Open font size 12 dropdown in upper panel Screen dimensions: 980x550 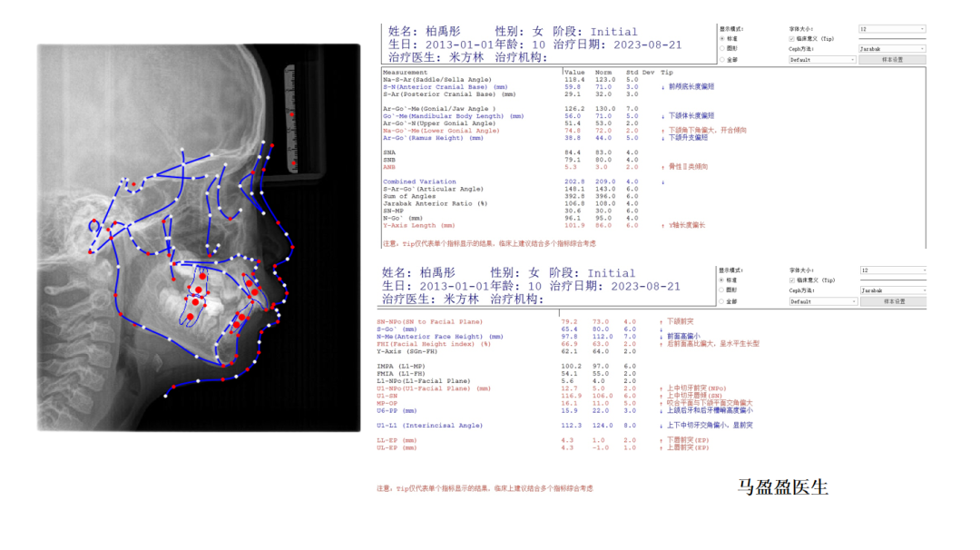click(892, 29)
